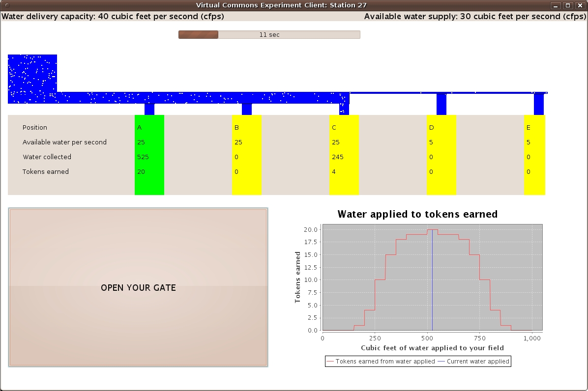Click gate C's blue water channel
This screenshot has height=391, width=588.
click(x=344, y=109)
